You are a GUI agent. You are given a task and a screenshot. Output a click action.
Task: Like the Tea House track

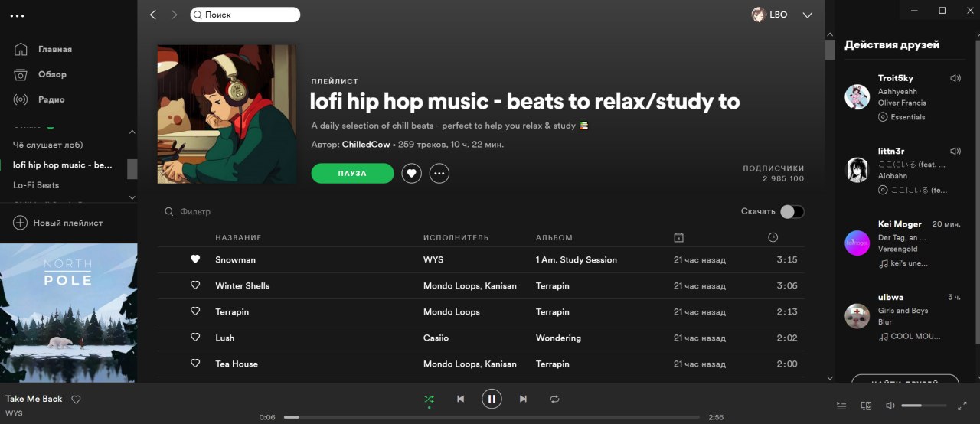[x=195, y=364]
